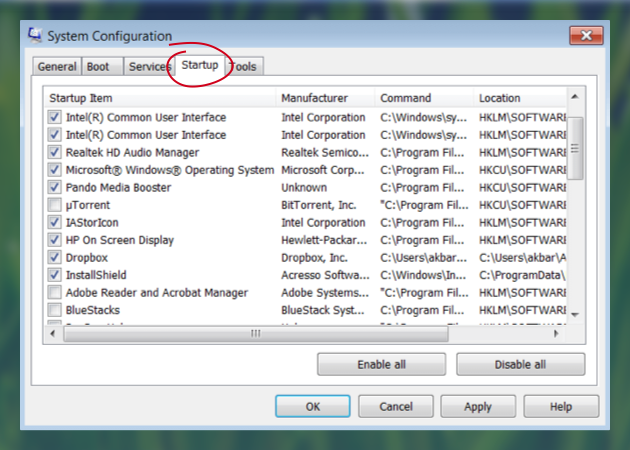The image size is (630, 450).
Task: Select the Startup tab
Action: (200, 65)
